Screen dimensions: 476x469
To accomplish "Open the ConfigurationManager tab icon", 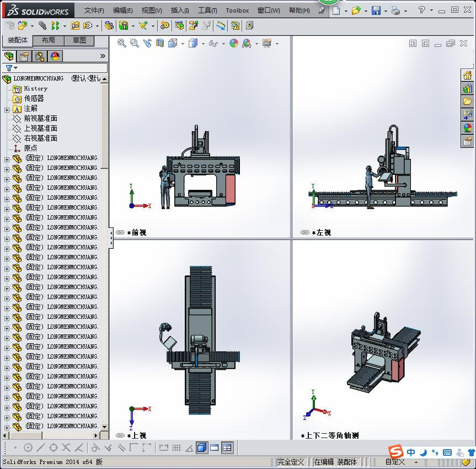I will click(40, 56).
